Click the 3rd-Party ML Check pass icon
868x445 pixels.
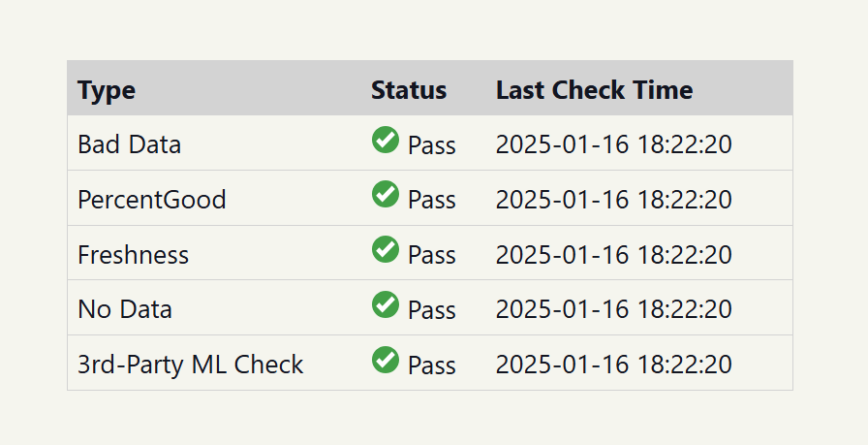coord(386,360)
